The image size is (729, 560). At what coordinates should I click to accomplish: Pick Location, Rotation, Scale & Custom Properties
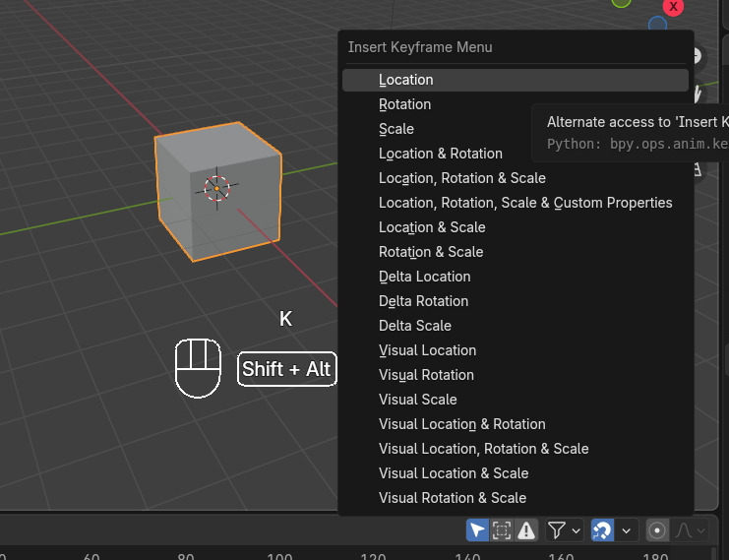(x=516, y=203)
